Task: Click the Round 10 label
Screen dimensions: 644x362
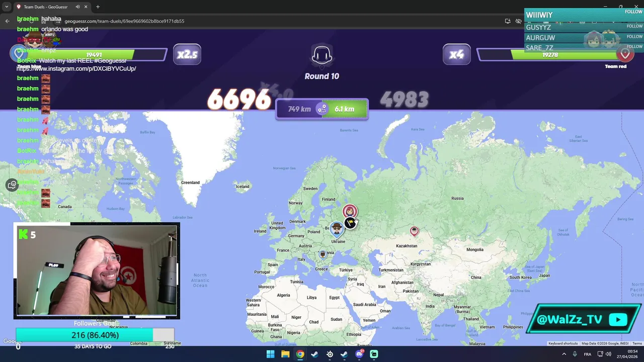Action: (322, 76)
